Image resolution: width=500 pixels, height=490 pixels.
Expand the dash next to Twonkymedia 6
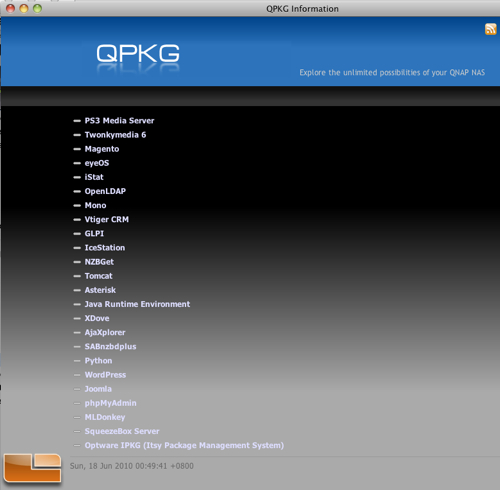tap(77, 135)
